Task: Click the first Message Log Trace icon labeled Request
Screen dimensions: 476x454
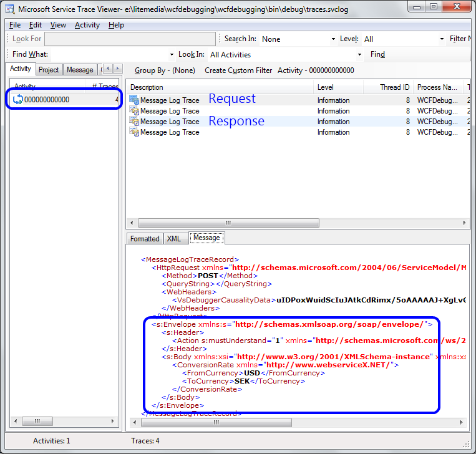Action: (x=134, y=100)
